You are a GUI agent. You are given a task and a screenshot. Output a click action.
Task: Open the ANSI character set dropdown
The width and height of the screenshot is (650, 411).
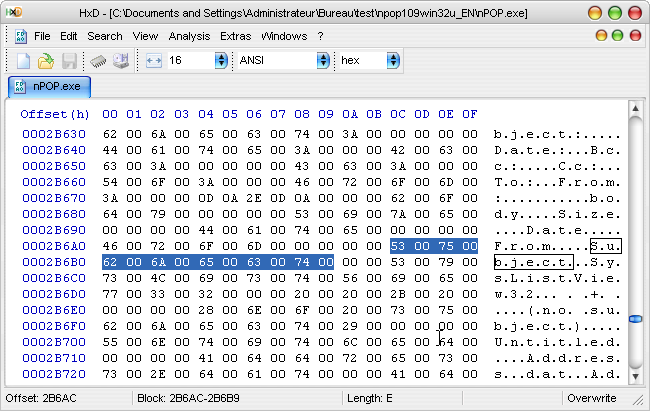(x=323, y=61)
